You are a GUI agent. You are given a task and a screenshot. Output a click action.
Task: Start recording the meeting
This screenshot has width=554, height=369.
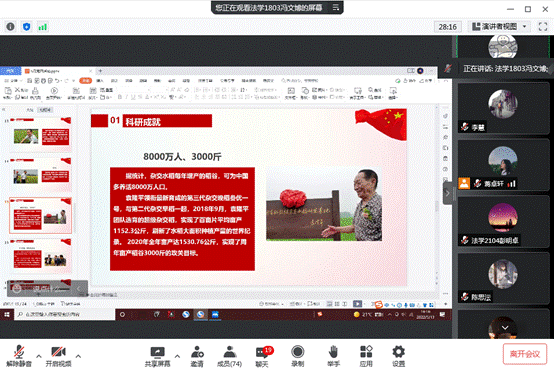pos(297,356)
